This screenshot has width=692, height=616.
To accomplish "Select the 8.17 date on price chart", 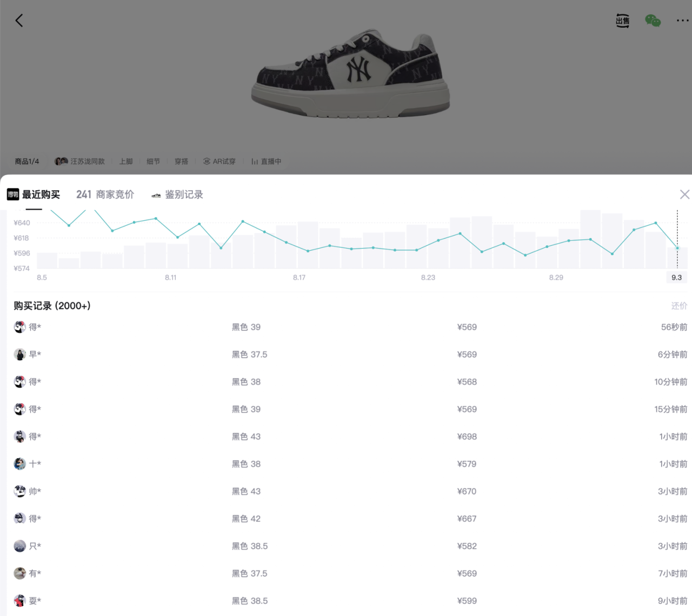I will (x=299, y=277).
